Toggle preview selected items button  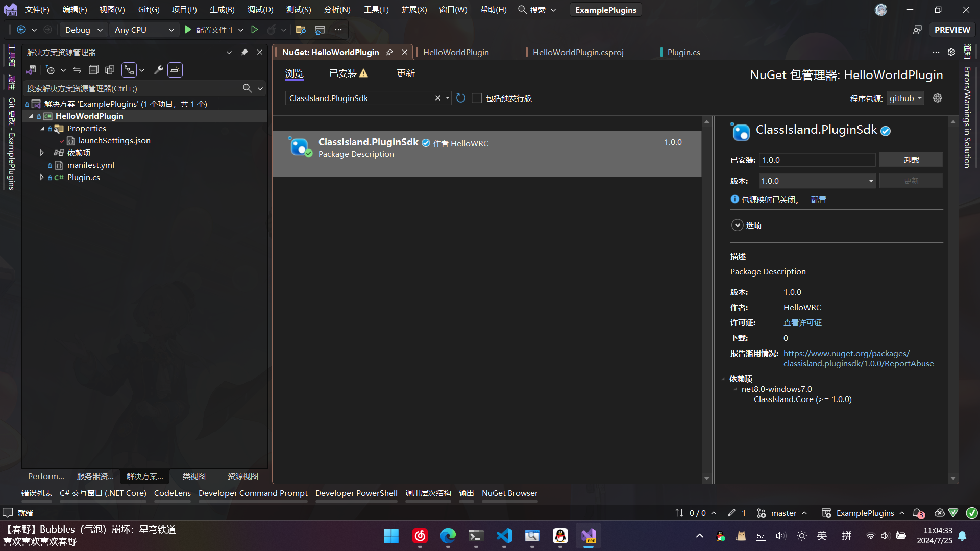pyautogui.click(x=175, y=70)
